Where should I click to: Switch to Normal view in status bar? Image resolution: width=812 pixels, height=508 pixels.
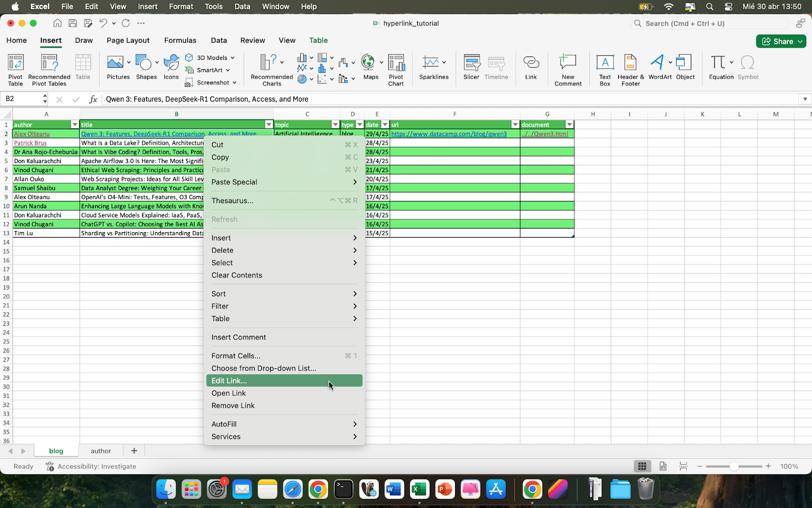tap(642, 466)
